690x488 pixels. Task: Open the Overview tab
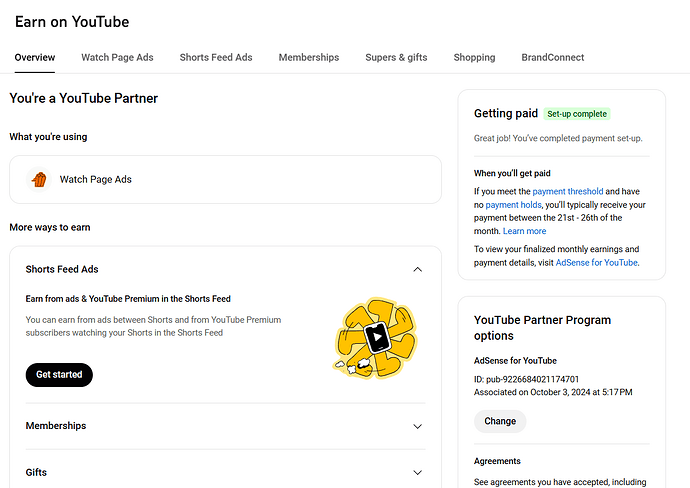[35, 58]
